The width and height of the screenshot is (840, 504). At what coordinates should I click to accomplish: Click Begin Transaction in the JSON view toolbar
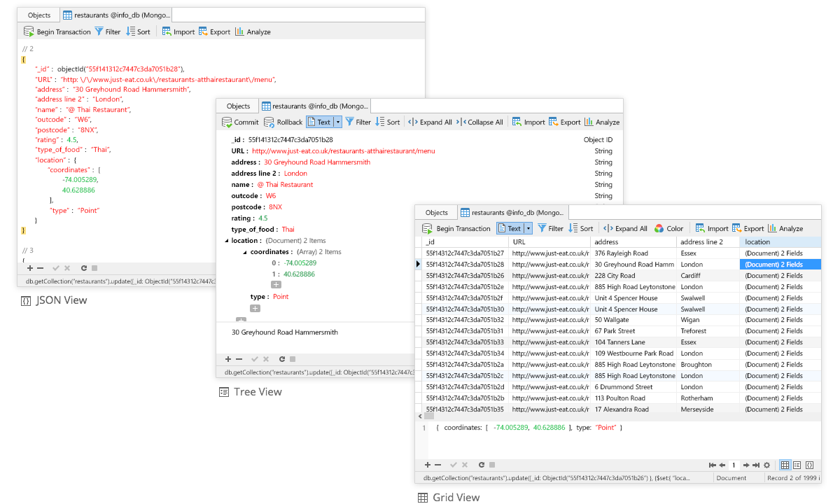(x=57, y=31)
